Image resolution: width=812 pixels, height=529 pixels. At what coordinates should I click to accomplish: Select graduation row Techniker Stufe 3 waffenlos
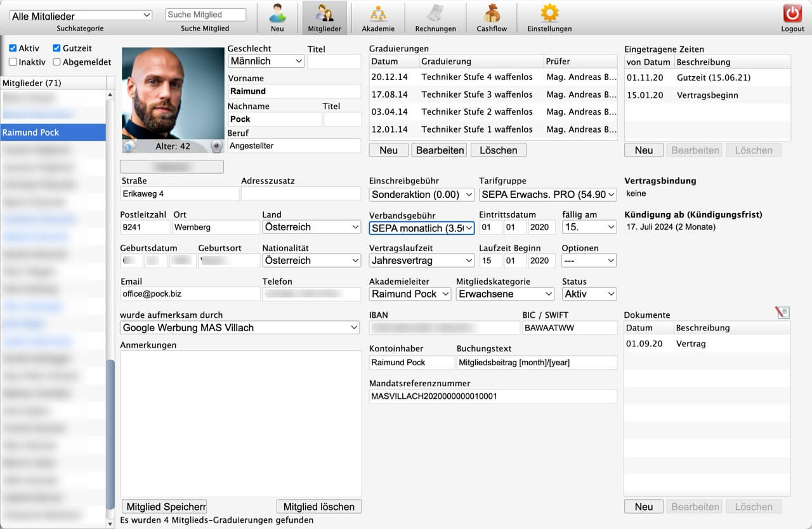pos(493,95)
